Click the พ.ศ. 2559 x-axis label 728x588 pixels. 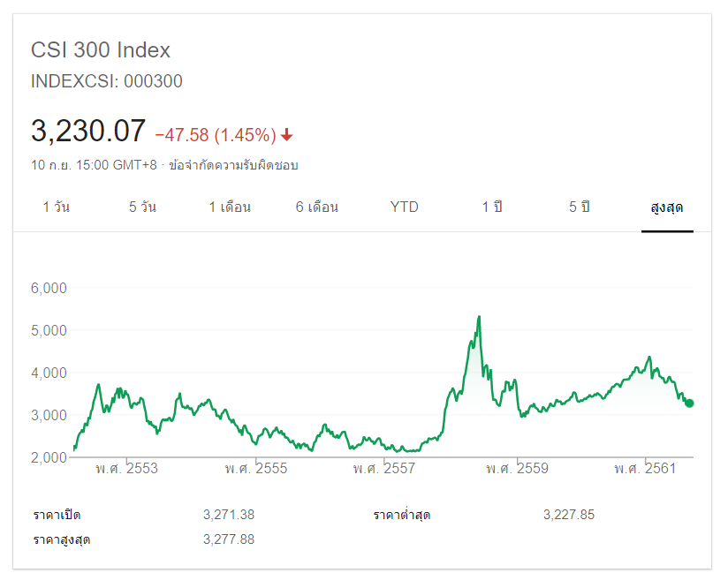(517, 468)
